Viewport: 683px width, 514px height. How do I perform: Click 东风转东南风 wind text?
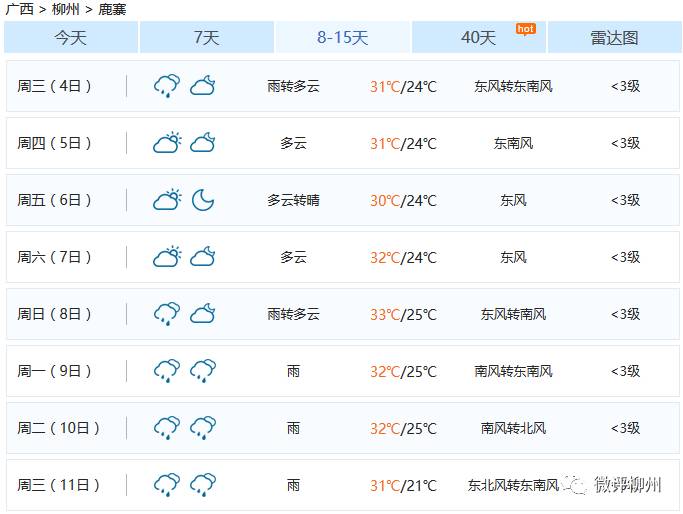tap(514, 86)
